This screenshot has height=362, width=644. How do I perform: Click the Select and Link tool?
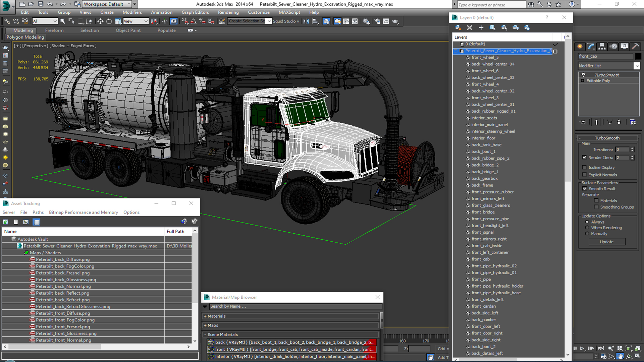tap(7, 21)
